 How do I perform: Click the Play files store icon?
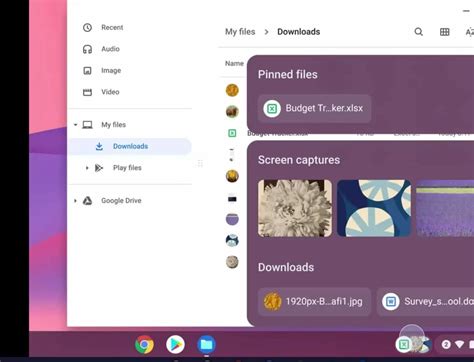coord(99,168)
